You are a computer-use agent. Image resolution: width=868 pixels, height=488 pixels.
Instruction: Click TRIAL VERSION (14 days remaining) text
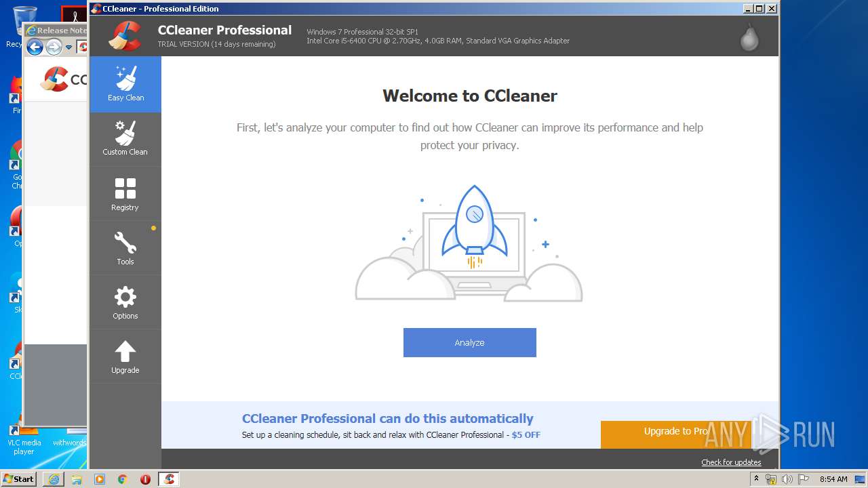[217, 44]
